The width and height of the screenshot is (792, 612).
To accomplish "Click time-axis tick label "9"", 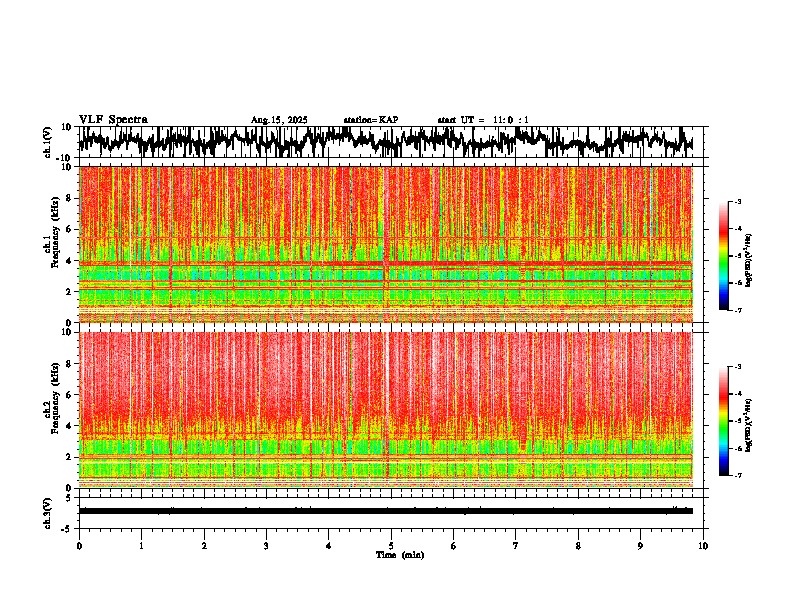I will pyautogui.click(x=640, y=546).
